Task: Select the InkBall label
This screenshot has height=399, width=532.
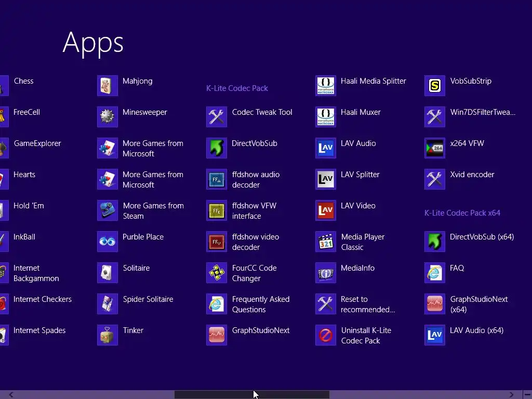Action: [24, 237]
